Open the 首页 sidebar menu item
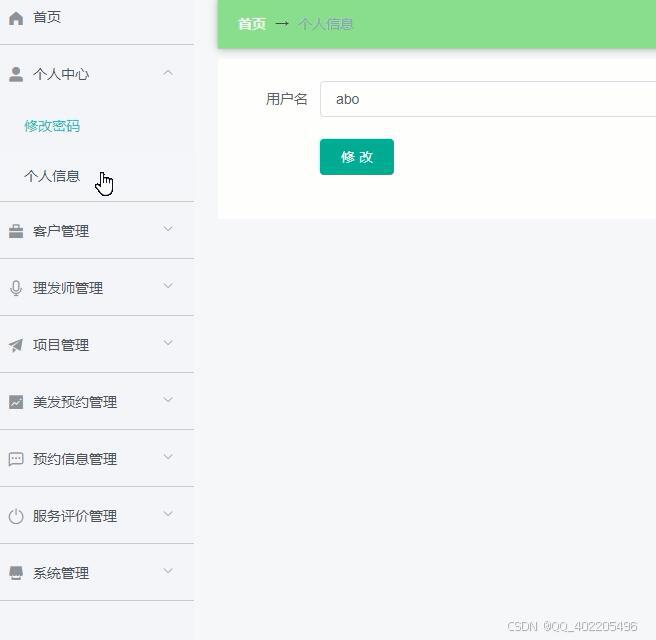The width and height of the screenshot is (656, 640). tap(47, 17)
